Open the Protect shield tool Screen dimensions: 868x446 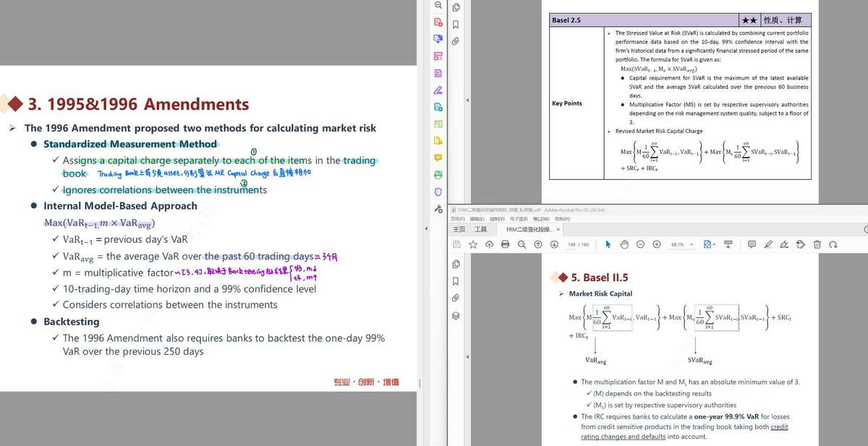[438, 192]
